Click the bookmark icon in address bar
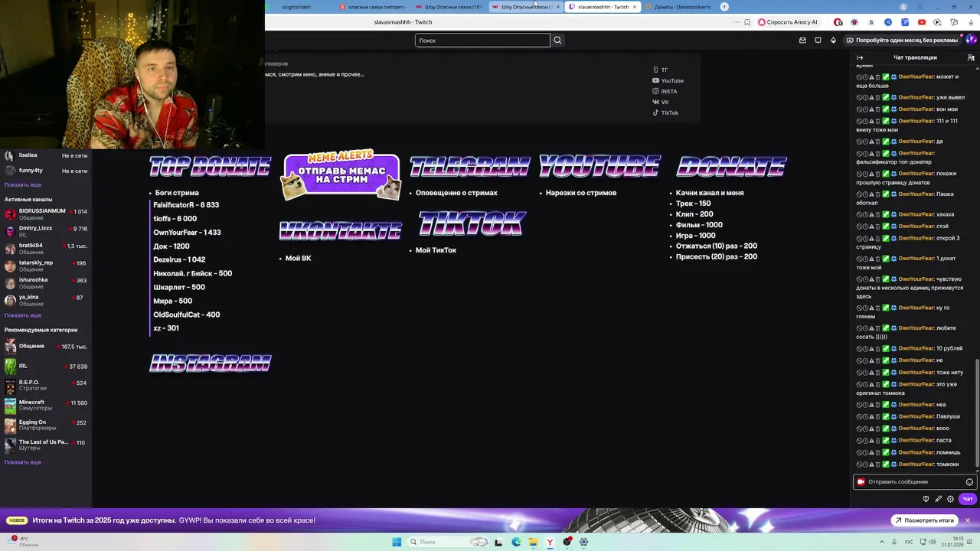Image resolution: width=980 pixels, height=551 pixels. (x=747, y=22)
